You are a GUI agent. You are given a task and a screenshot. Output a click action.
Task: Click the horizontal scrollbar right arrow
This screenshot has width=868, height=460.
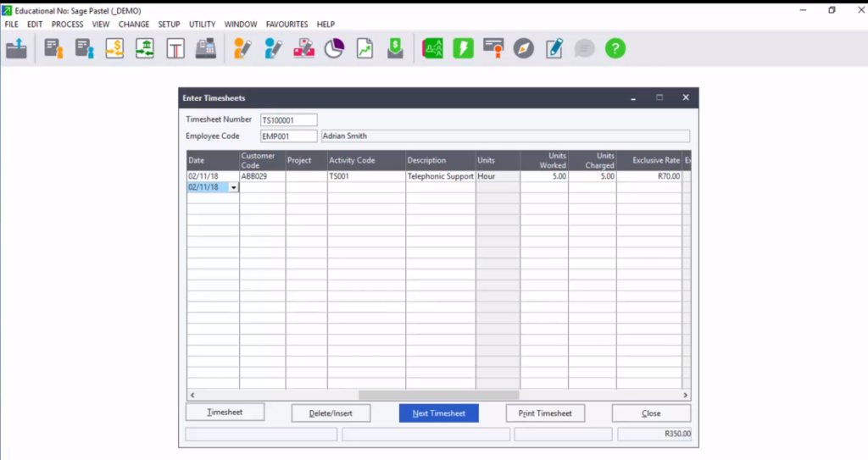[x=686, y=396]
